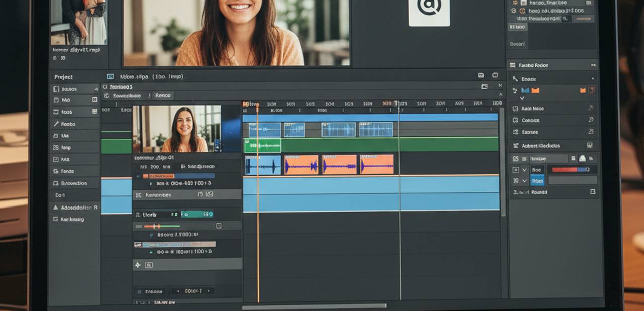Click the @ logo icon in preview

pos(429,9)
